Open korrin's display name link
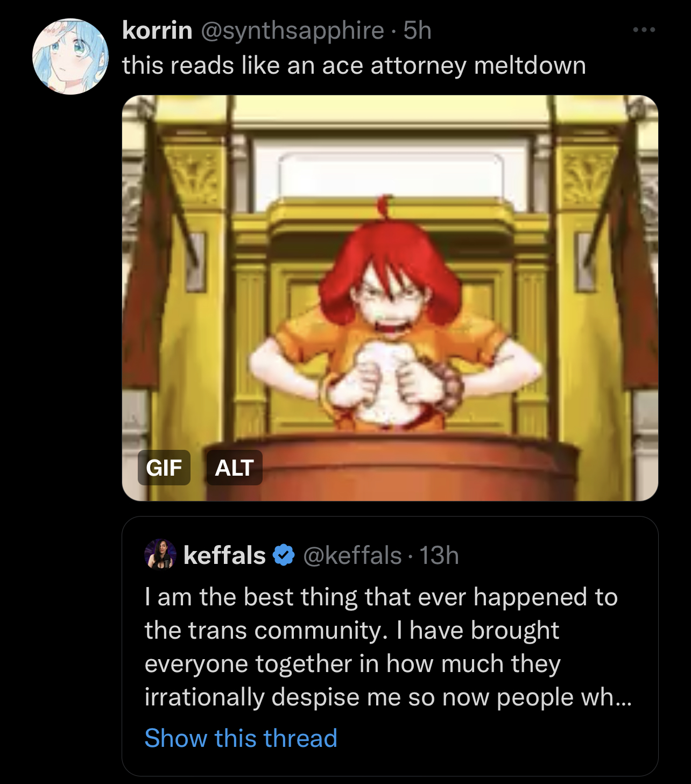 click(x=157, y=30)
